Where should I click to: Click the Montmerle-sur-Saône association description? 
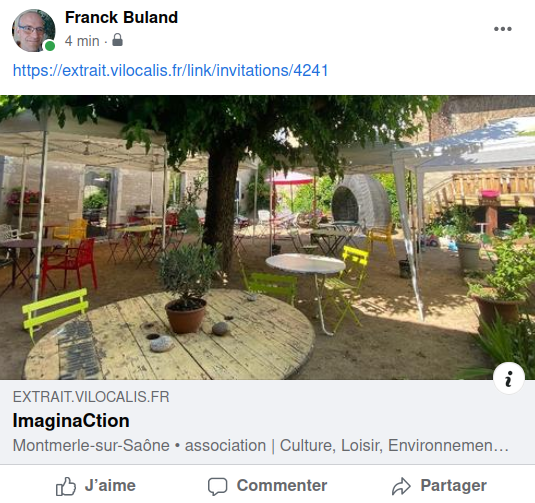click(261, 446)
